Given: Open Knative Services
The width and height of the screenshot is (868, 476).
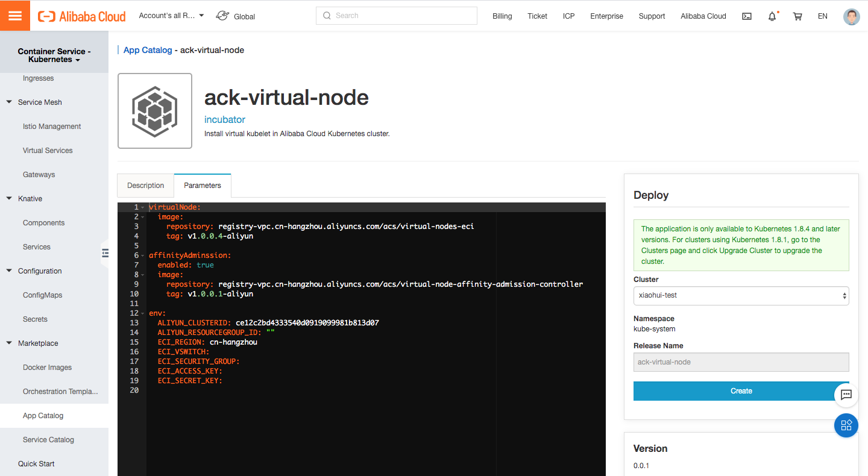Looking at the screenshot, I should (37, 247).
